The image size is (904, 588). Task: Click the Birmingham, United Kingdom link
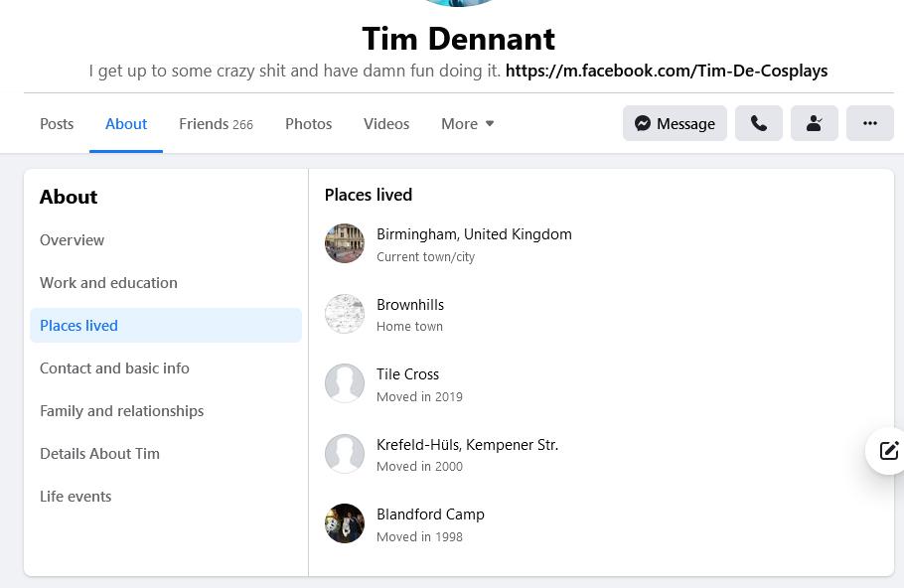pos(474,234)
